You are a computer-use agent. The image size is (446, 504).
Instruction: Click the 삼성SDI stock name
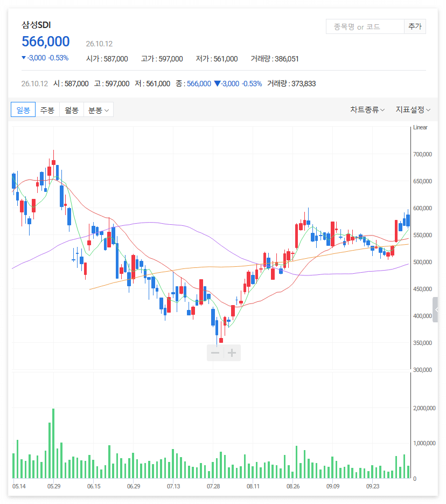36,25
